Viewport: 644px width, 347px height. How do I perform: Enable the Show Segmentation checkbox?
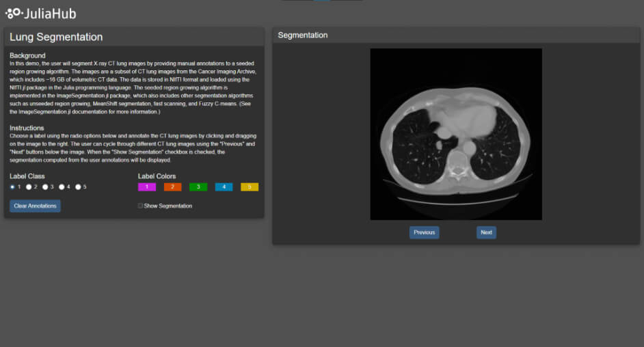(141, 206)
